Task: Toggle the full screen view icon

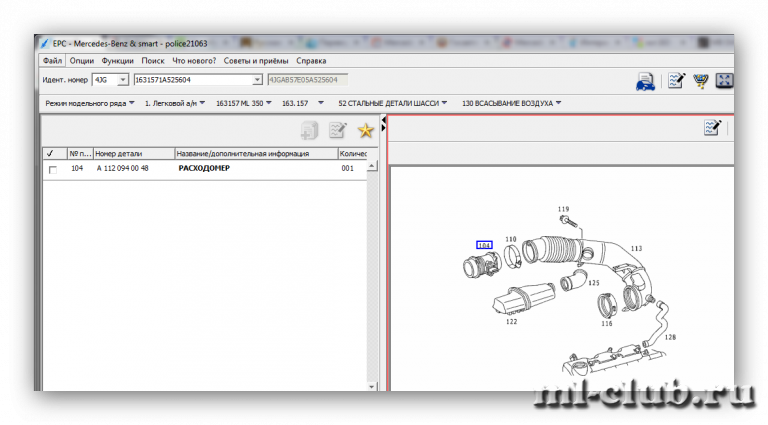Action: click(x=724, y=80)
